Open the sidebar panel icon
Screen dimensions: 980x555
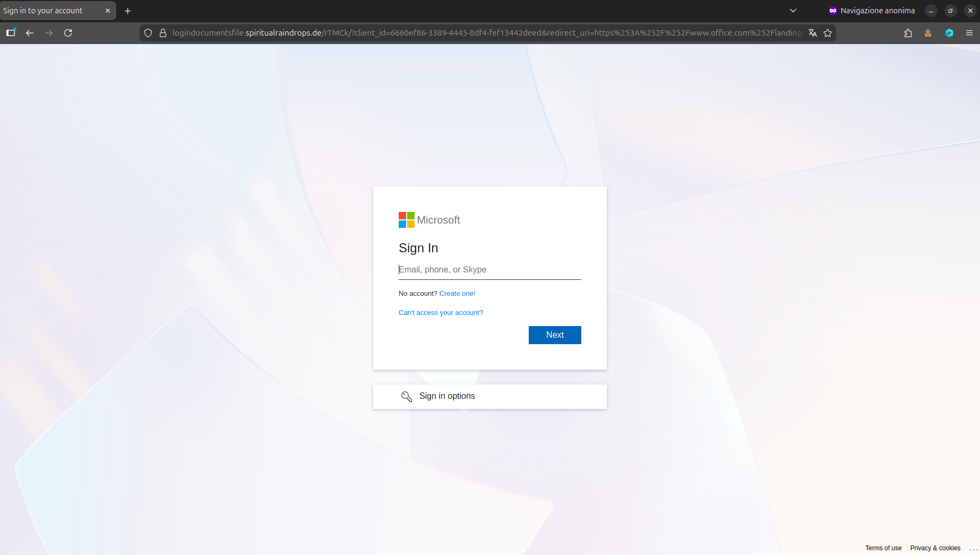pos(11,33)
